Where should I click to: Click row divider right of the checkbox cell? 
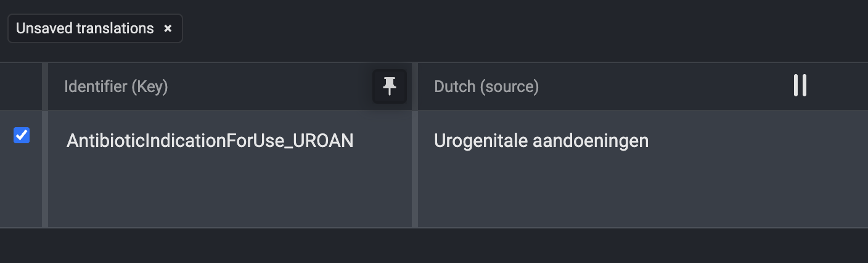pos(45,169)
